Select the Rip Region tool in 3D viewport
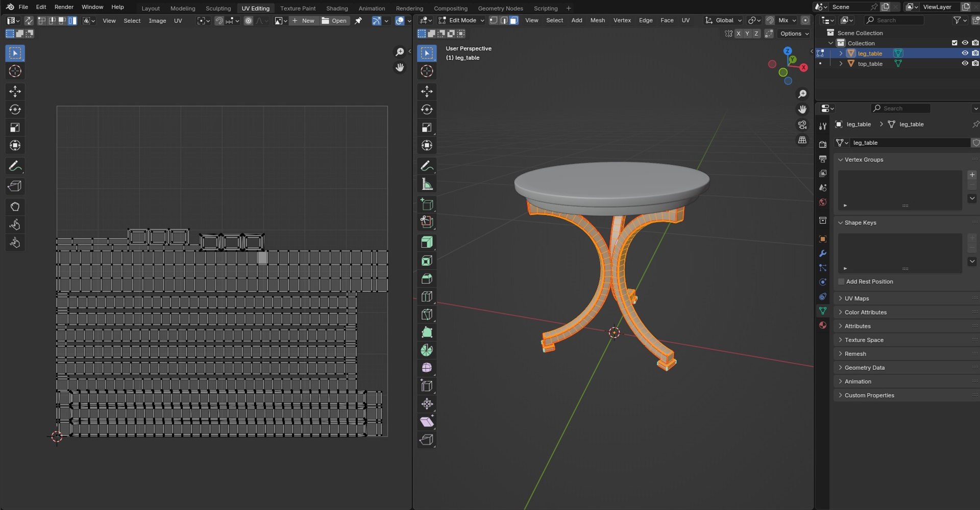Screen dimensions: 980x510 tap(427, 440)
